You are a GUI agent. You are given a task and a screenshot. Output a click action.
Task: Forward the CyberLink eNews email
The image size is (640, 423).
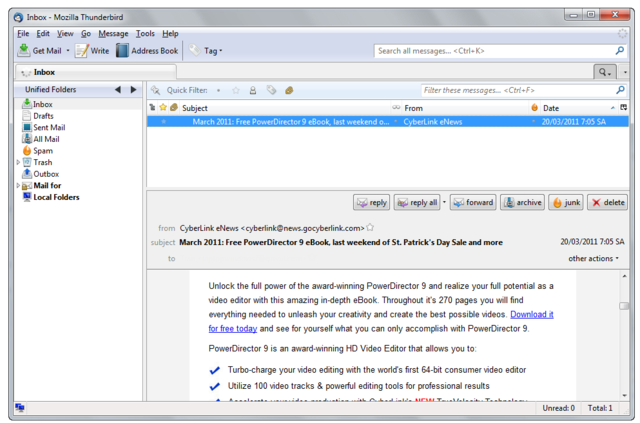click(x=473, y=202)
